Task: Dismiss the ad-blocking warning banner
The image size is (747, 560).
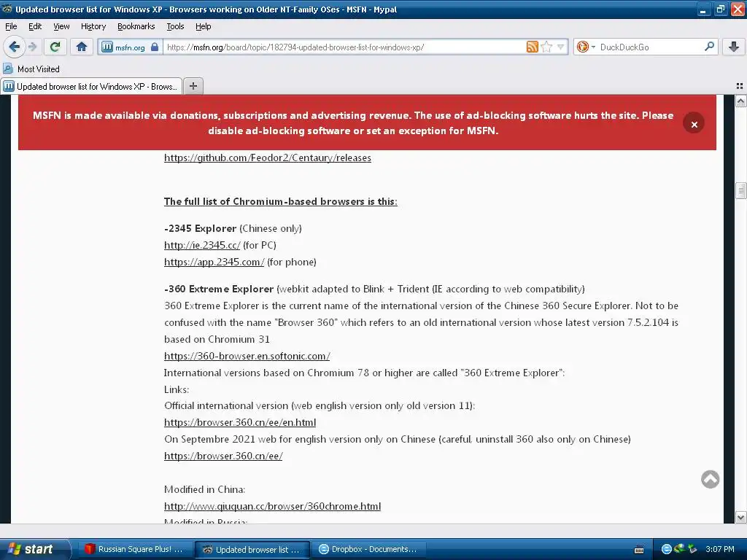Action: coord(694,124)
